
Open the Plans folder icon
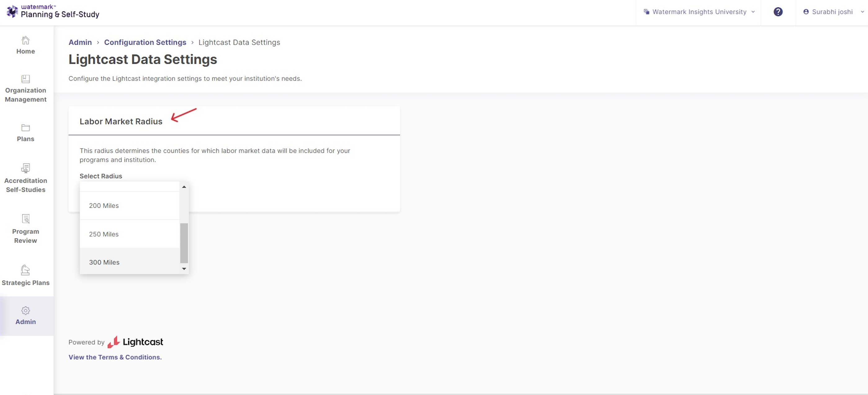26,128
